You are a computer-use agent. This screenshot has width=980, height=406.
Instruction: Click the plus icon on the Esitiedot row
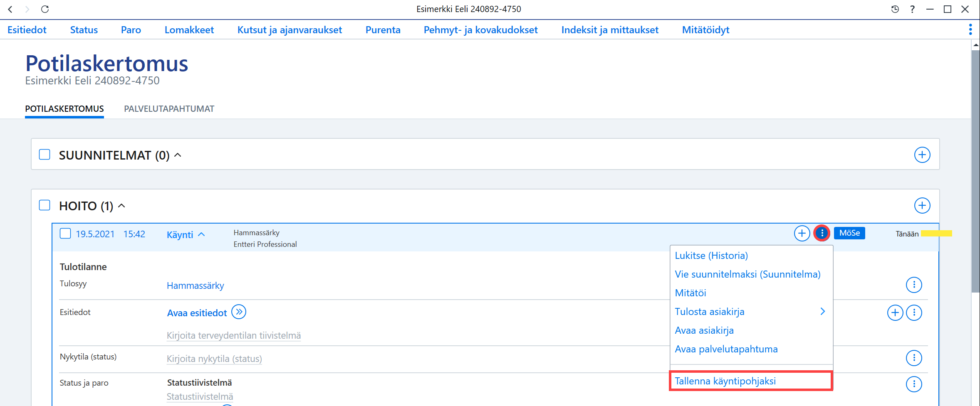895,313
